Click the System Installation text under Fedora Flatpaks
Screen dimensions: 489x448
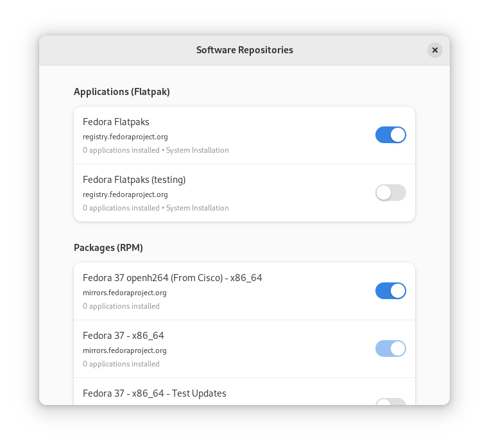198,150
